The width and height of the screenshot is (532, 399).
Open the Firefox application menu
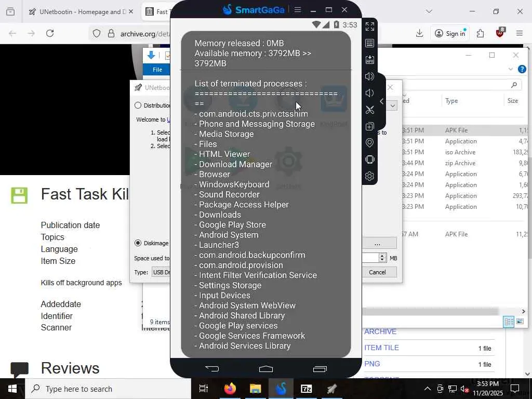coord(520,33)
